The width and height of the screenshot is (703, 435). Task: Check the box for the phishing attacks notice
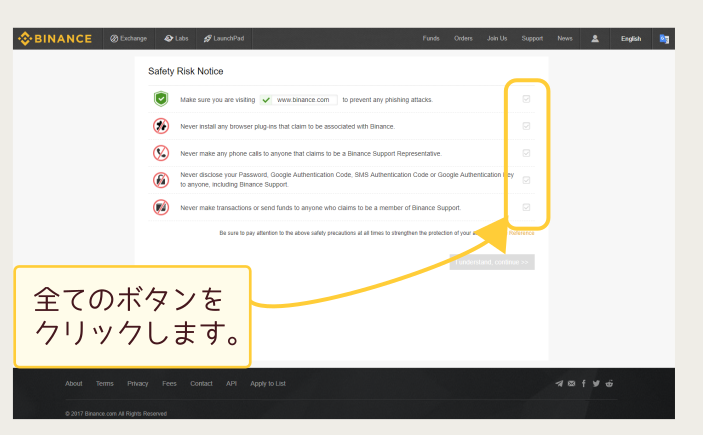[526, 99]
